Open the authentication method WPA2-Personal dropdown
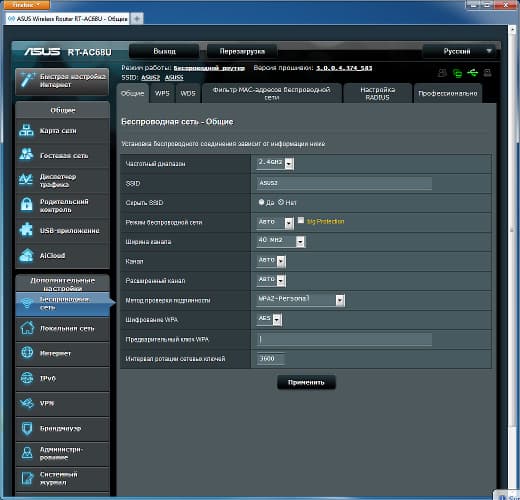520x500 pixels. 301,300
